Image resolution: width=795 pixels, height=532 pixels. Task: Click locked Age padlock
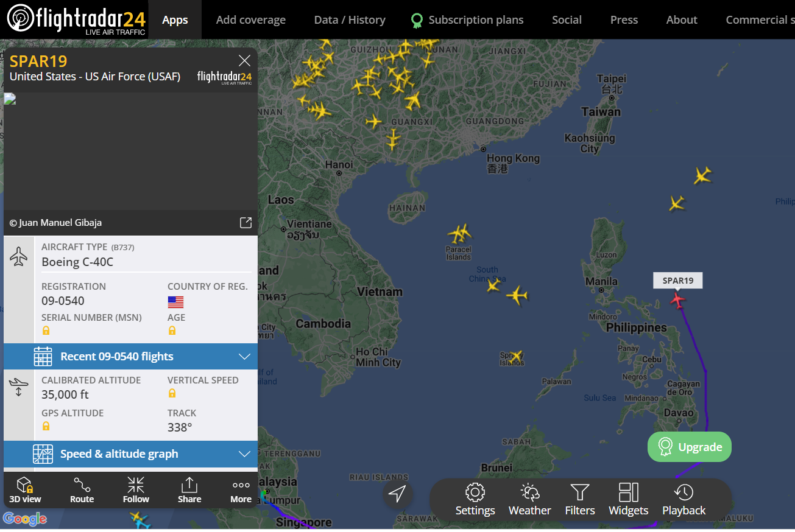click(172, 331)
